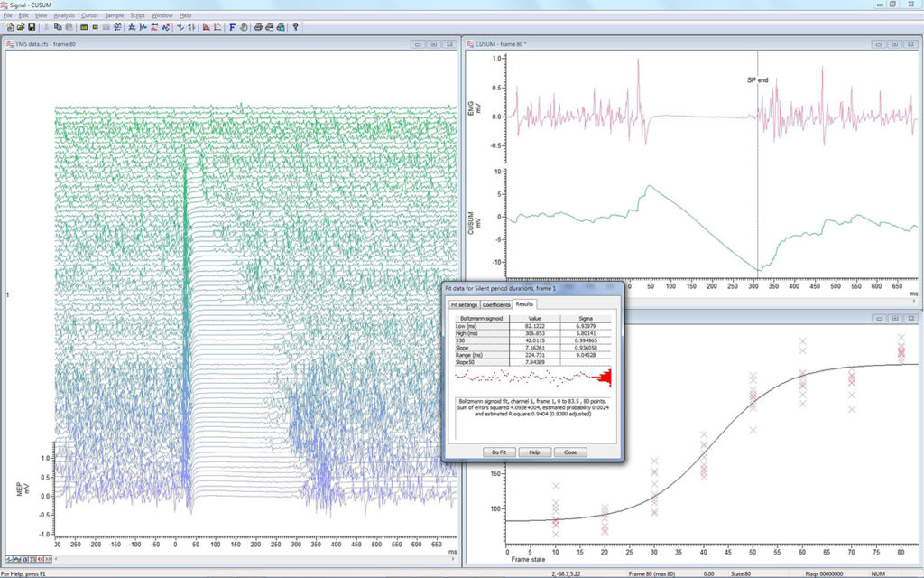
Task: Save the current file via toolbar icon
Action: tap(31, 28)
